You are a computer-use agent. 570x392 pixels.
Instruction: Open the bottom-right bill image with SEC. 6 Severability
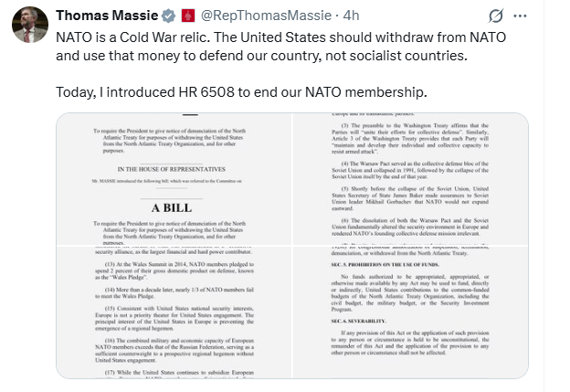409,320
